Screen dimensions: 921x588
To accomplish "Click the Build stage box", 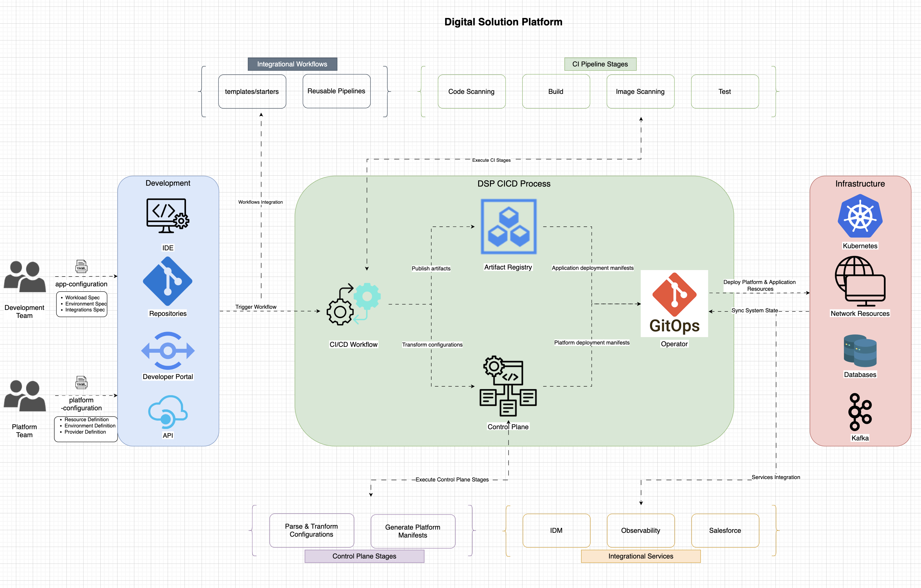I will point(556,92).
